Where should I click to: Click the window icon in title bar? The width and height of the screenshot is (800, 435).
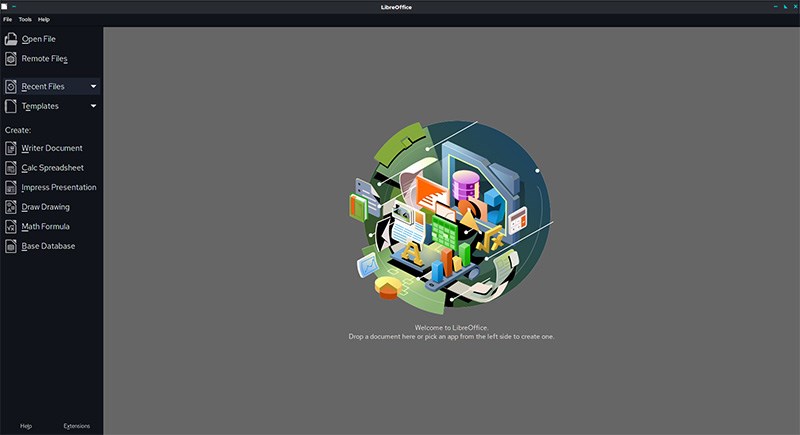pyautogui.click(x=4, y=7)
